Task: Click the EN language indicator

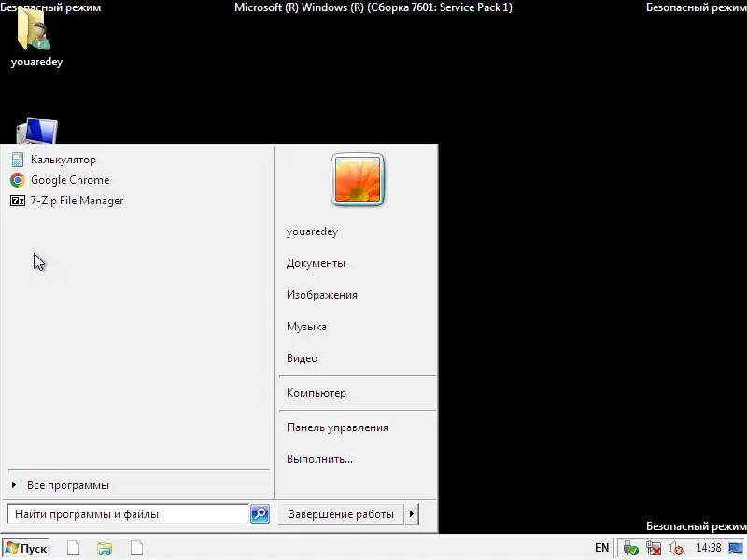Action: pyautogui.click(x=601, y=548)
